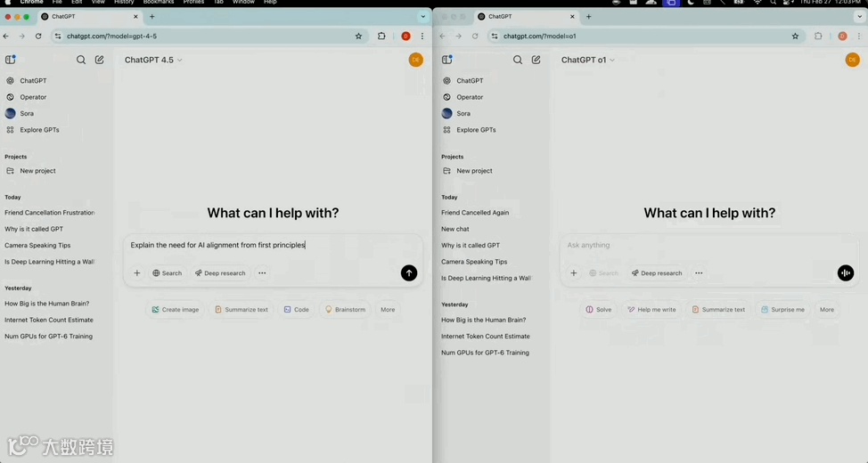Open ChatGPT o1 model selector
The width and height of the screenshot is (868, 463).
(x=588, y=60)
